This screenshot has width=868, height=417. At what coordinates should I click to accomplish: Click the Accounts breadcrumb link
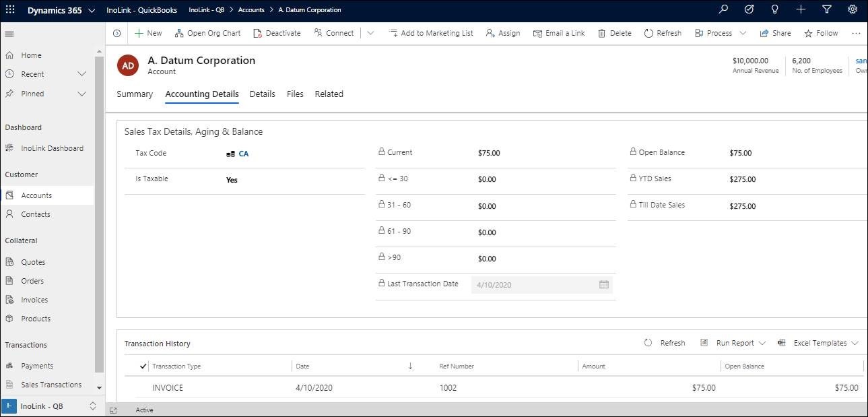pos(251,10)
